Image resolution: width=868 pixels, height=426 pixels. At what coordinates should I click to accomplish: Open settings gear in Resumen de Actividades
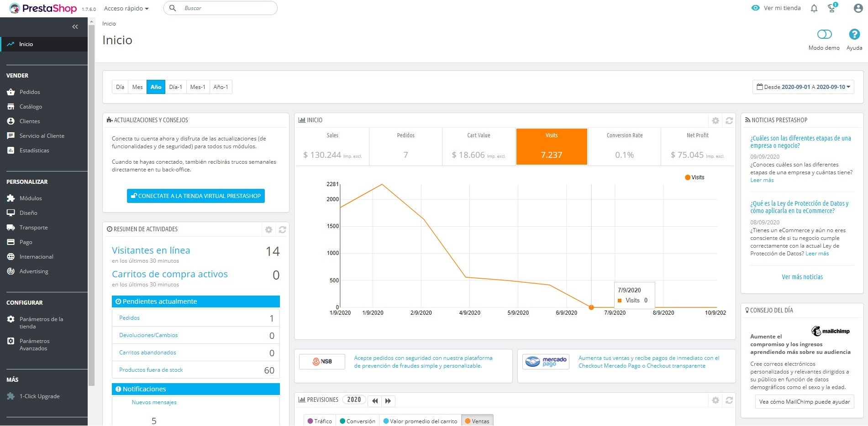coord(269,229)
